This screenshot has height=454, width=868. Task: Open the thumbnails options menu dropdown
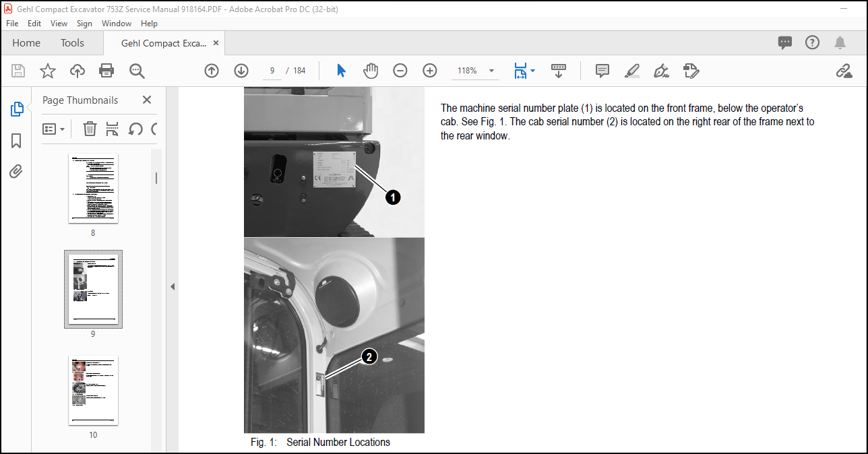click(x=54, y=129)
